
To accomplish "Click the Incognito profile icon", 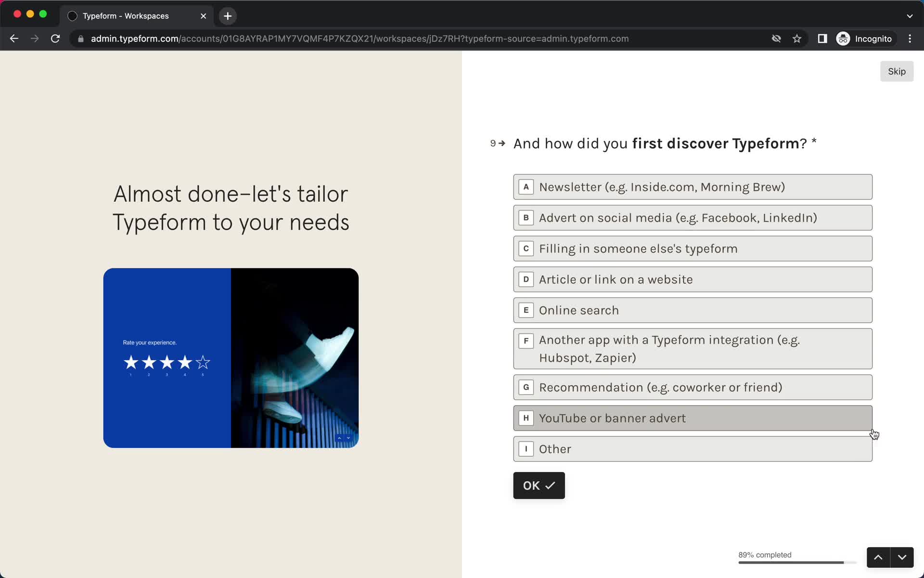I will tap(844, 39).
